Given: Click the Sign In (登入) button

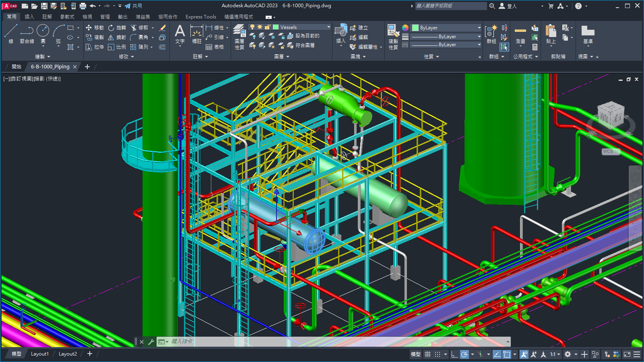Looking at the screenshot, I should [508, 6].
